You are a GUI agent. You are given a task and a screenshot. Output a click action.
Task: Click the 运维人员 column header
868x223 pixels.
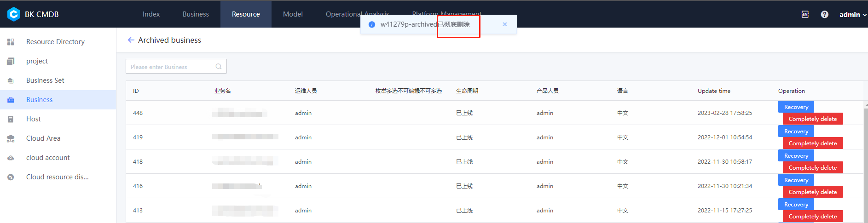pos(306,91)
